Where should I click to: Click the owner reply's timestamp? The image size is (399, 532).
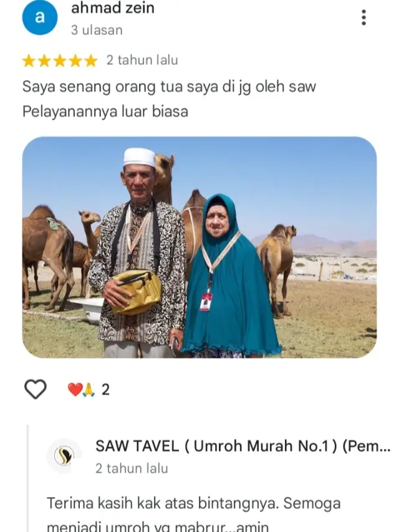coord(132,468)
